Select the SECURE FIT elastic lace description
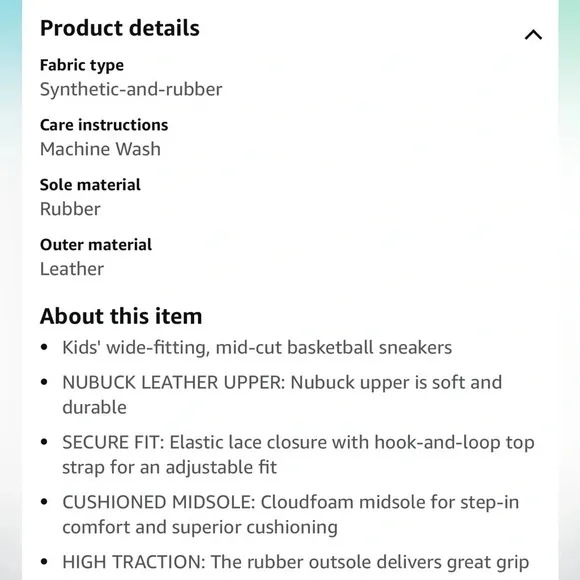Viewport: 580px width, 580px height. point(298,454)
